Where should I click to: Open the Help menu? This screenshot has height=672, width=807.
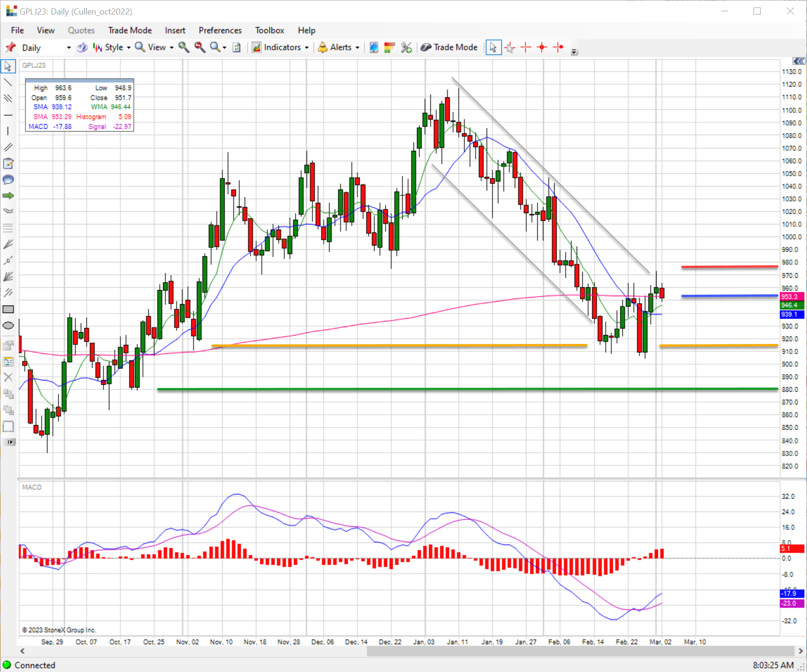click(307, 30)
